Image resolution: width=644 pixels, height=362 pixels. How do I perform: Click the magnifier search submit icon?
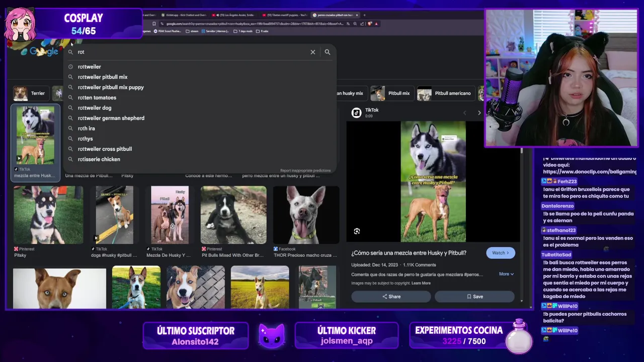[x=328, y=52]
